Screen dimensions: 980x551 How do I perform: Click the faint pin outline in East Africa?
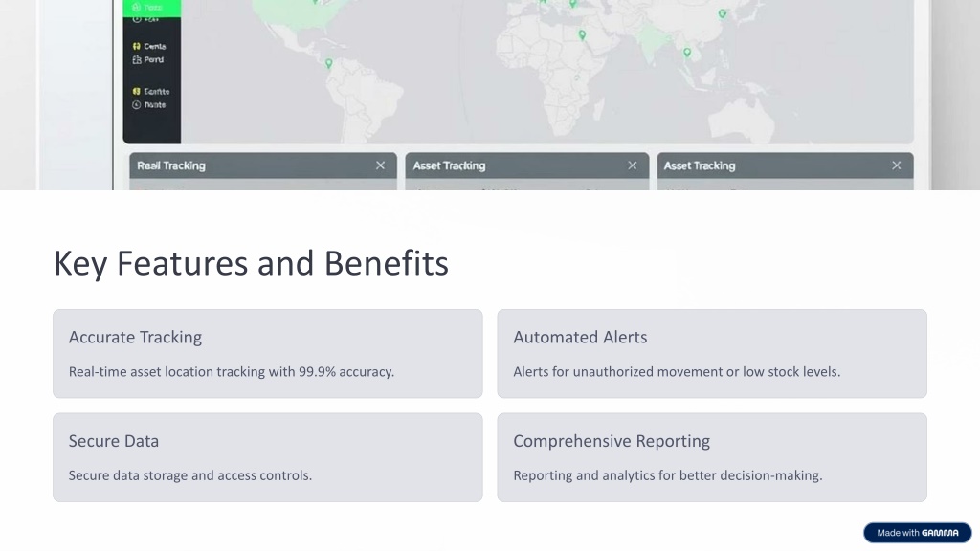[x=577, y=78]
